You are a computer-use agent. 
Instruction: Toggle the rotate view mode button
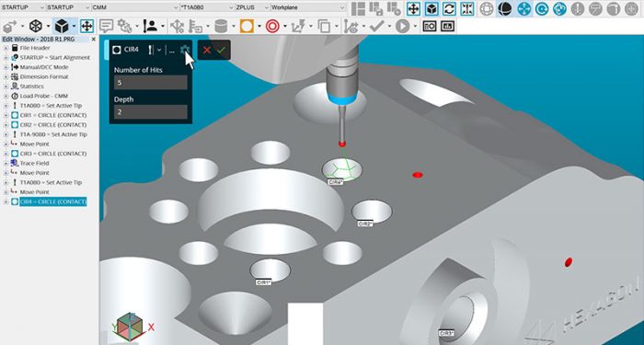449,8
